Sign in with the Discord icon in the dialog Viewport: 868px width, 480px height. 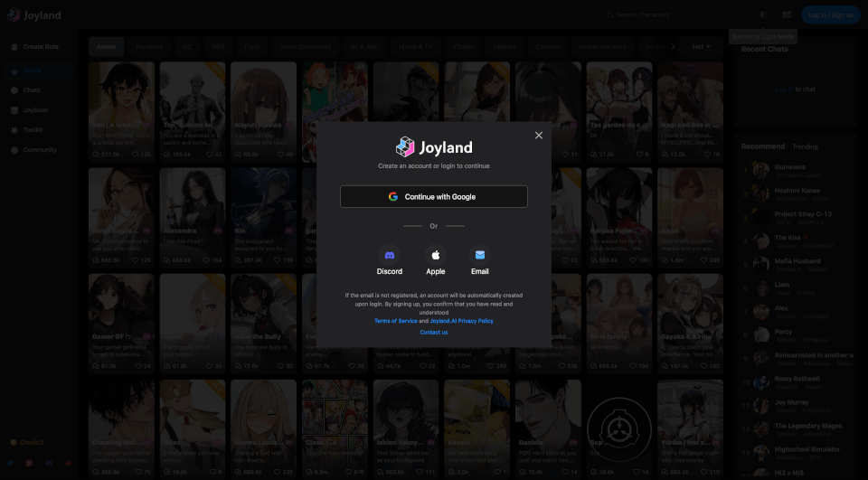[390, 255]
